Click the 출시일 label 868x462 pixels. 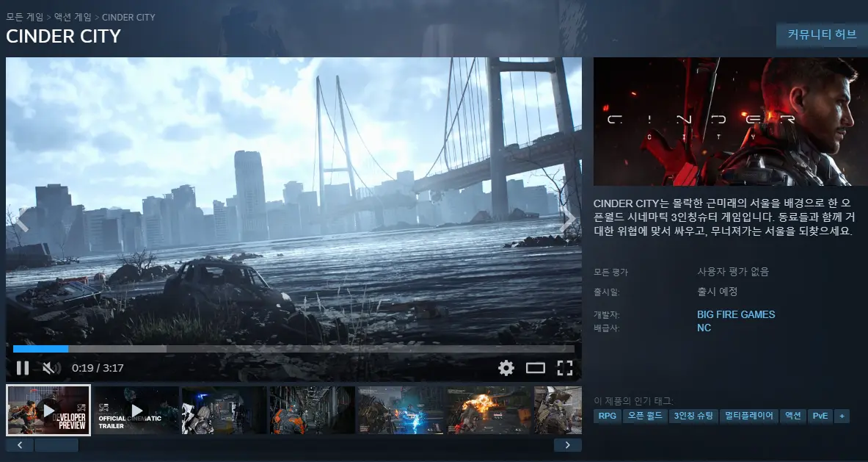point(606,292)
